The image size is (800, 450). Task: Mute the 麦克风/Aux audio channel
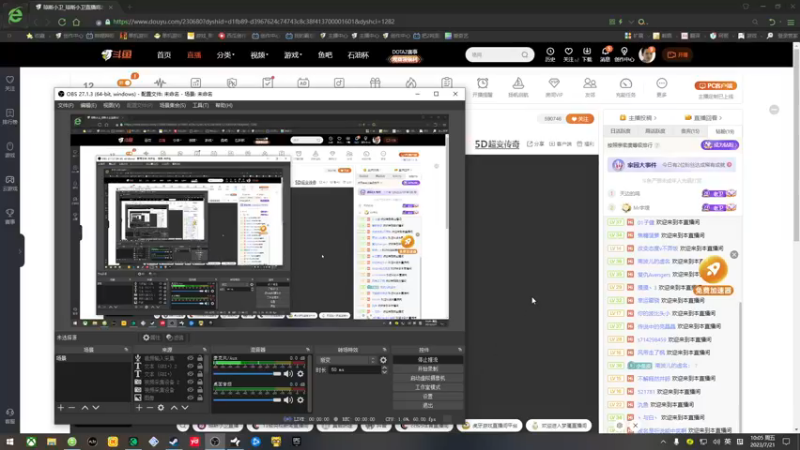(x=288, y=374)
